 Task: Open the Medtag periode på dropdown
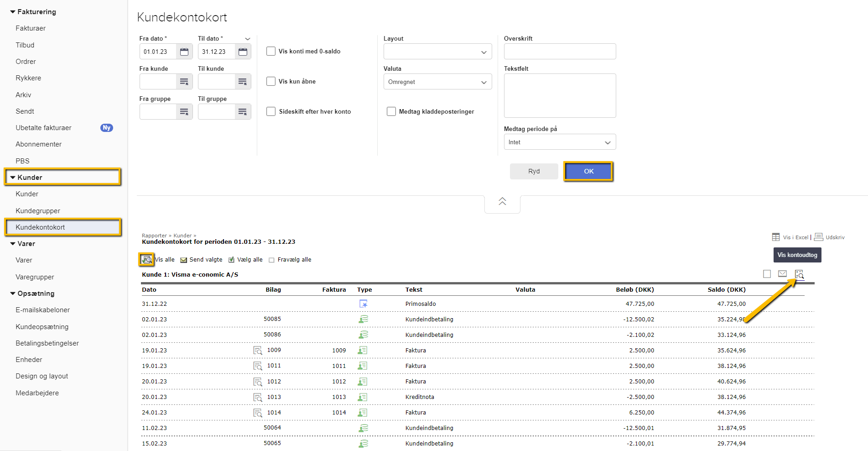point(560,142)
